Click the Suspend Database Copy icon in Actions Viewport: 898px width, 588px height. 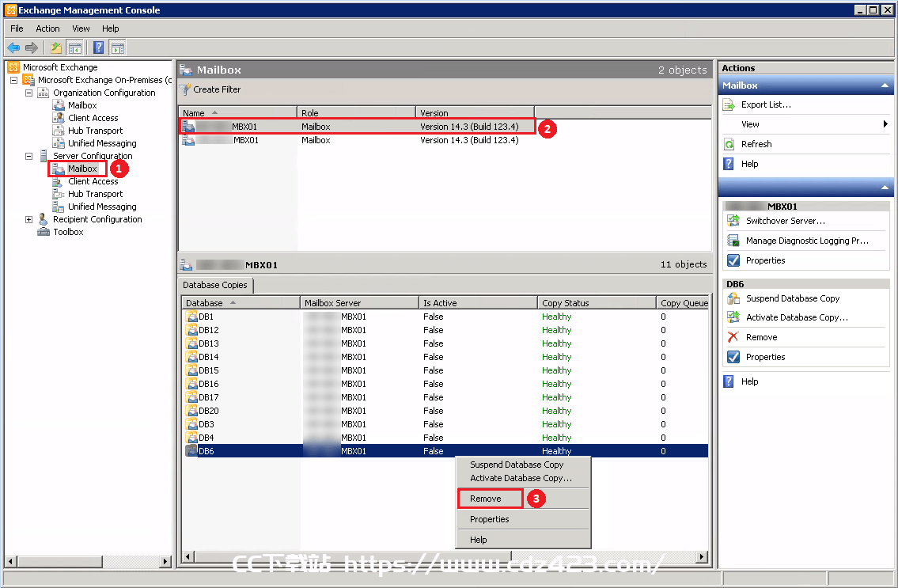pos(733,298)
